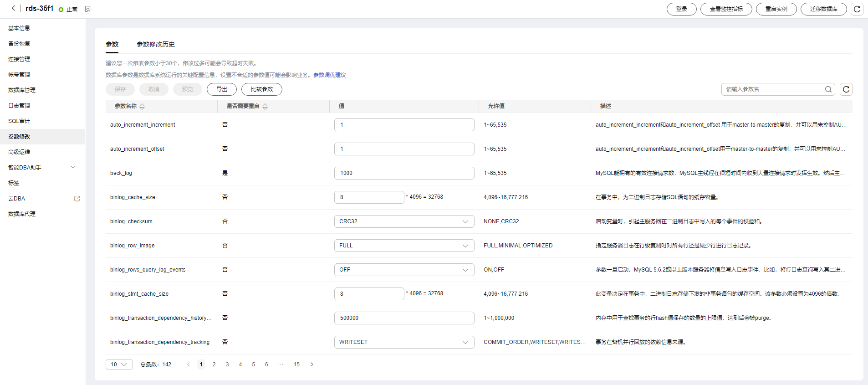868x385 pixels.
Task: Open the 云DBA external link icon
Action: point(77,199)
